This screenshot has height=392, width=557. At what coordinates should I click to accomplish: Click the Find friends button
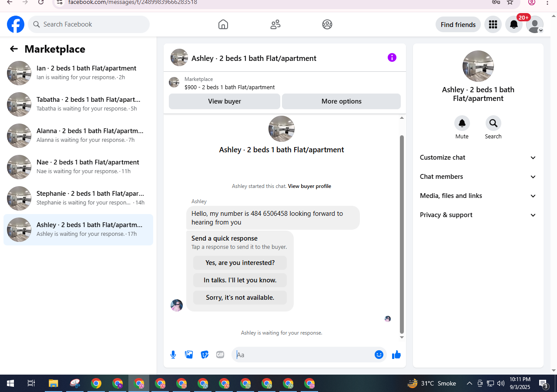pyautogui.click(x=458, y=24)
